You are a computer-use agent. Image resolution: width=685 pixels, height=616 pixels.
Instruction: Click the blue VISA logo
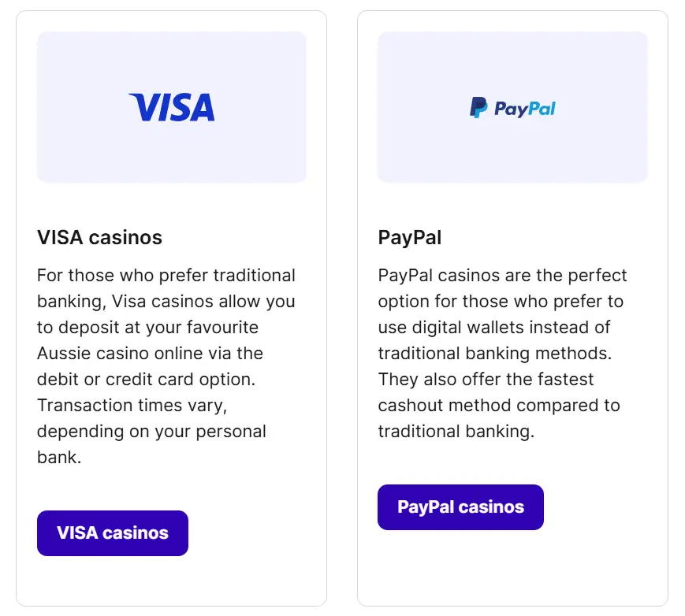(x=172, y=107)
